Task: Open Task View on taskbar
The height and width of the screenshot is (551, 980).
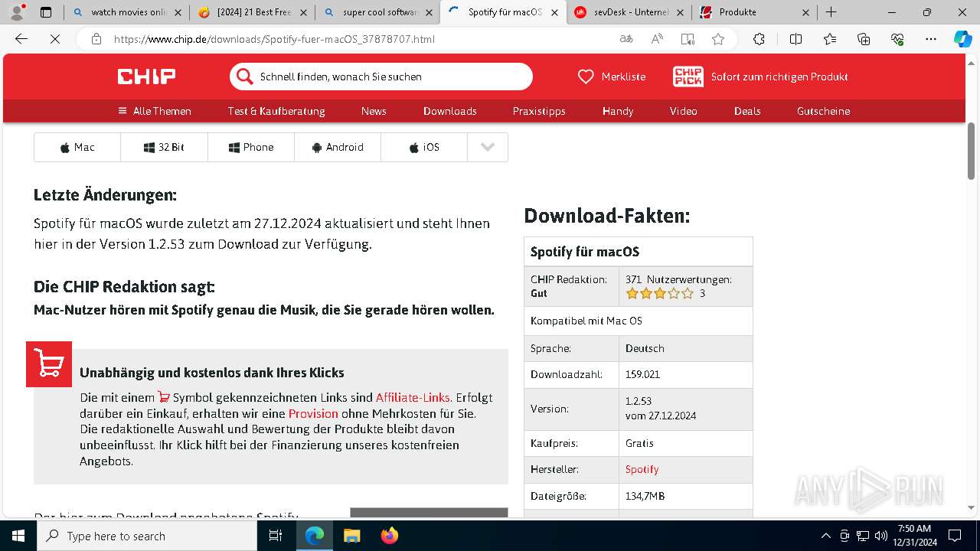Action: [276, 536]
